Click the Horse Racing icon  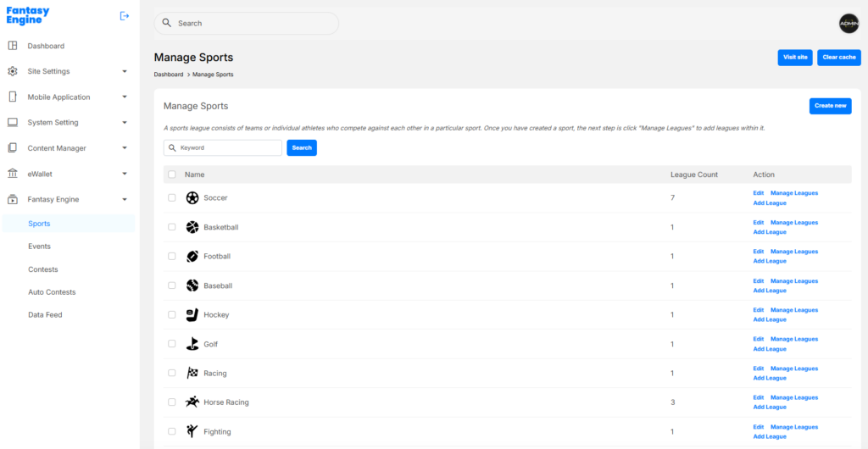192,402
